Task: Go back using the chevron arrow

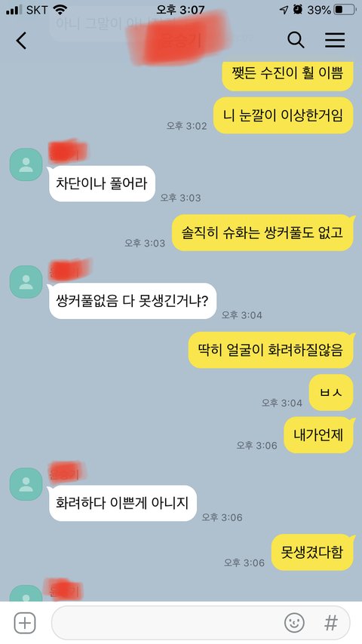Action: click(x=21, y=41)
